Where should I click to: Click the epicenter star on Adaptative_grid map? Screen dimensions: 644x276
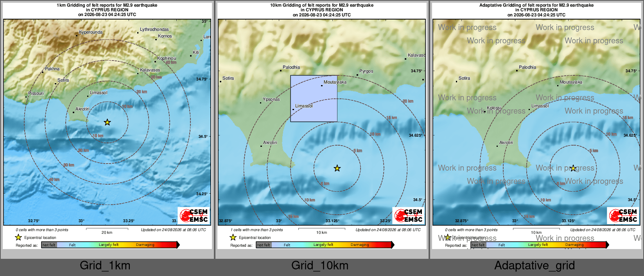pyautogui.click(x=573, y=168)
